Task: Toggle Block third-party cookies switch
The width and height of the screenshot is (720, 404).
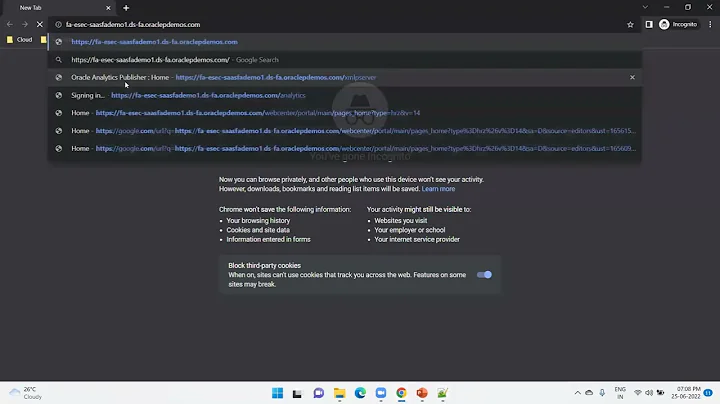Action: (484, 275)
